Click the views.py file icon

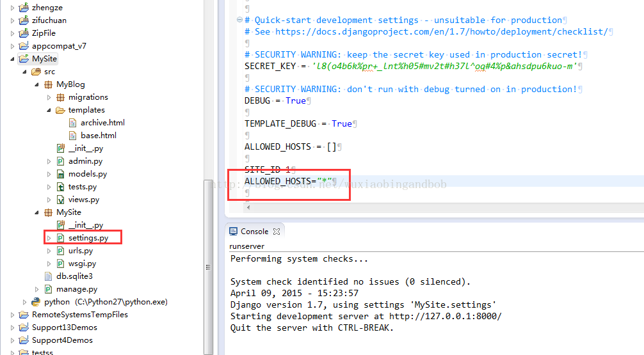pyautogui.click(x=60, y=200)
